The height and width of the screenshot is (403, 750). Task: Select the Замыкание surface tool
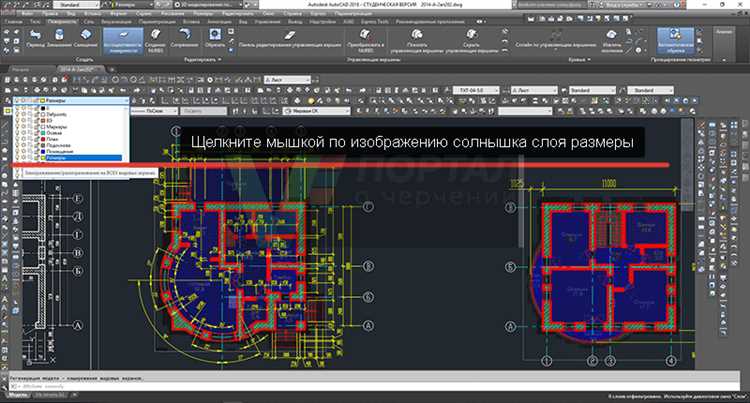pos(59,38)
